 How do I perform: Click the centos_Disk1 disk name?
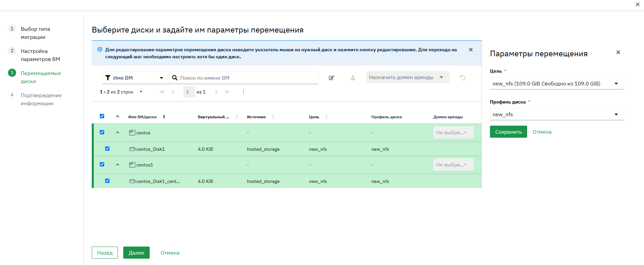click(x=150, y=149)
